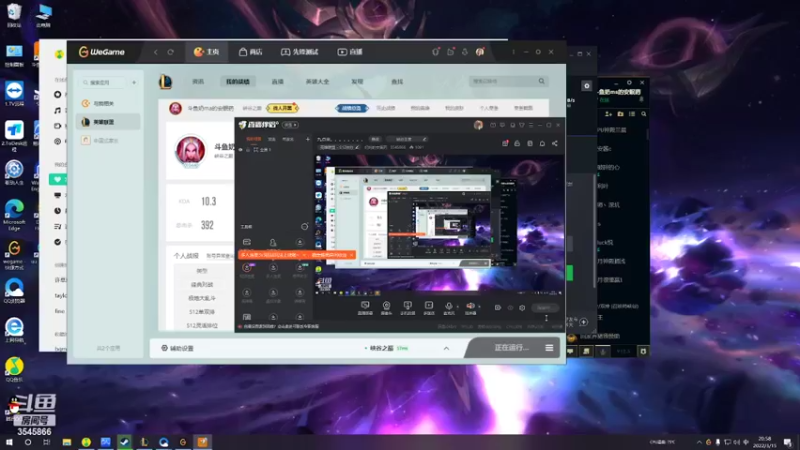800x450 pixels.
Task: Add the camera source icon
Action: click(x=386, y=308)
